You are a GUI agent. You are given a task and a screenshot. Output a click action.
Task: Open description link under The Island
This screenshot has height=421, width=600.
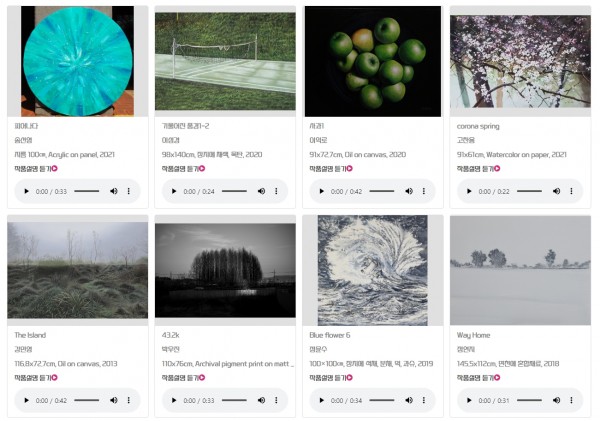pos(36,378)
